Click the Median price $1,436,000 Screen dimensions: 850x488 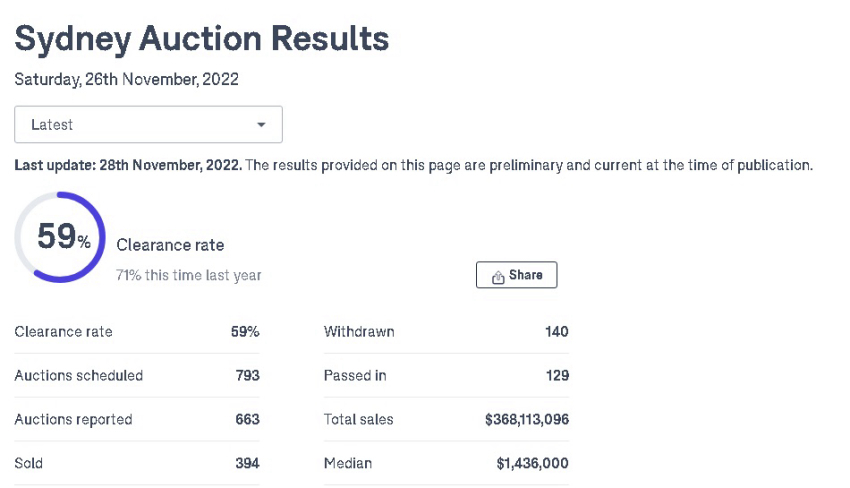tap(532, 463)
